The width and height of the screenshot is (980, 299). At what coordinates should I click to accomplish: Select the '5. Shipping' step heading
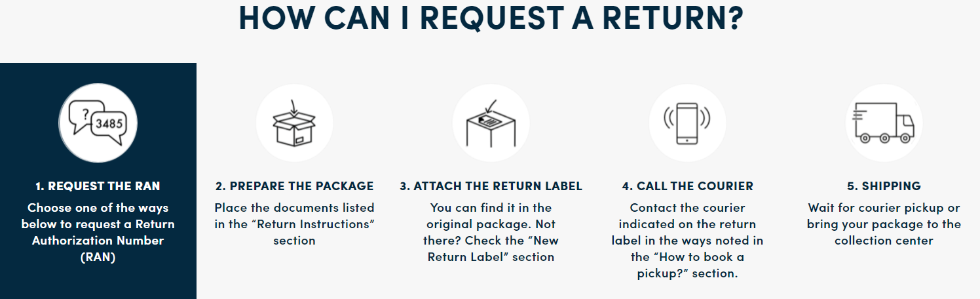pos(884,186)
